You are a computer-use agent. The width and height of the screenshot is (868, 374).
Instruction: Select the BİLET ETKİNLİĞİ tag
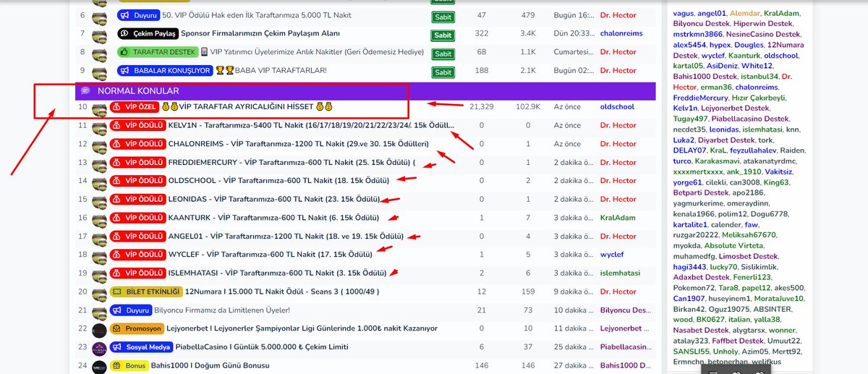145,292
